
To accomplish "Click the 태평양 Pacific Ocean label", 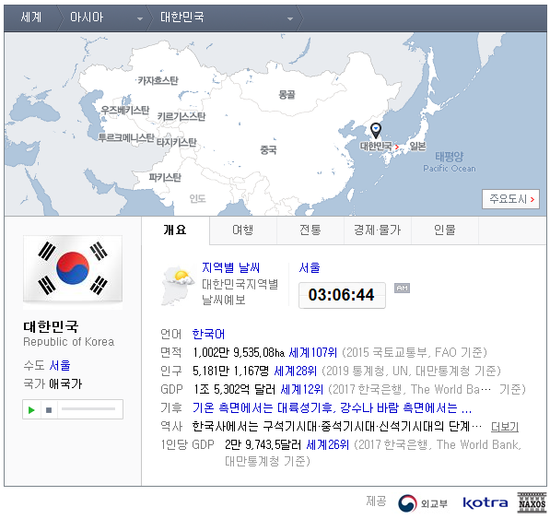I will pos(449,162).
